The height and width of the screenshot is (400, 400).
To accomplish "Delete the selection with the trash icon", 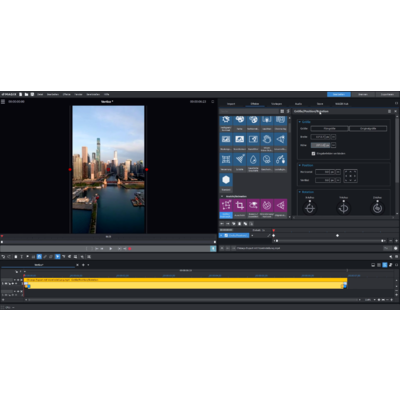I will tap(16, 257).
